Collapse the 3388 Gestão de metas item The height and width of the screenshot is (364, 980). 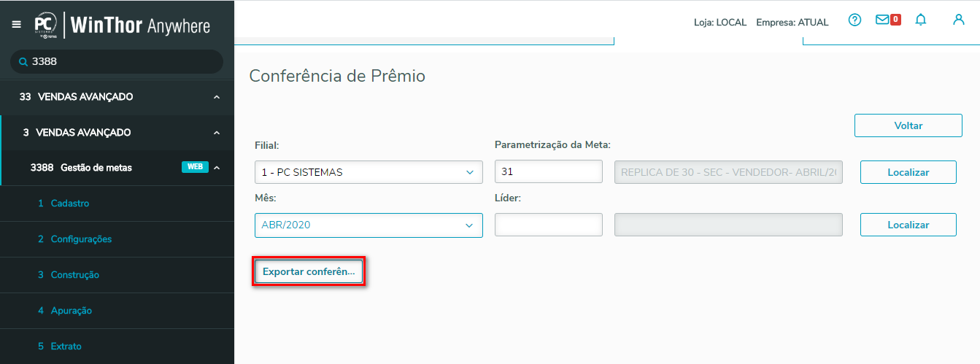[217, 168]
